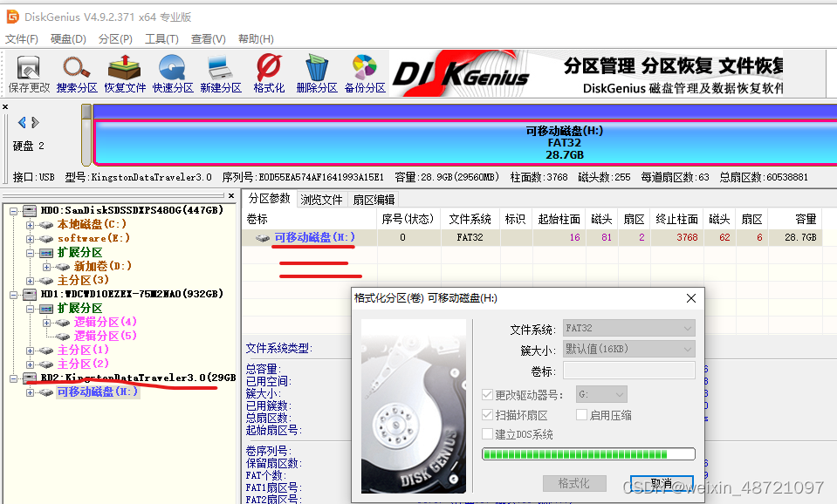This screenshot has height=504, width=837.
Task: Open 帮助(H) menu
Action: [256, 39]
